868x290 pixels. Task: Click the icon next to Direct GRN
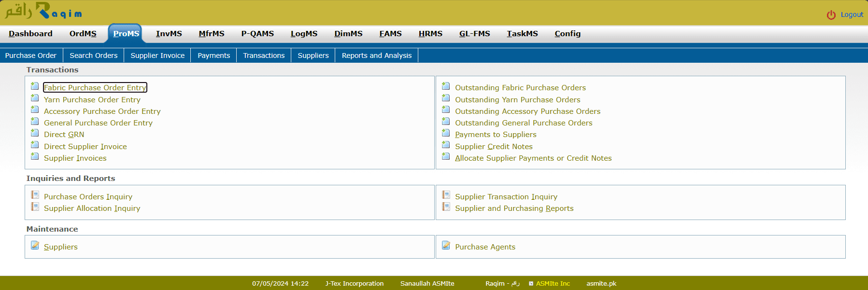pos(35,133)
